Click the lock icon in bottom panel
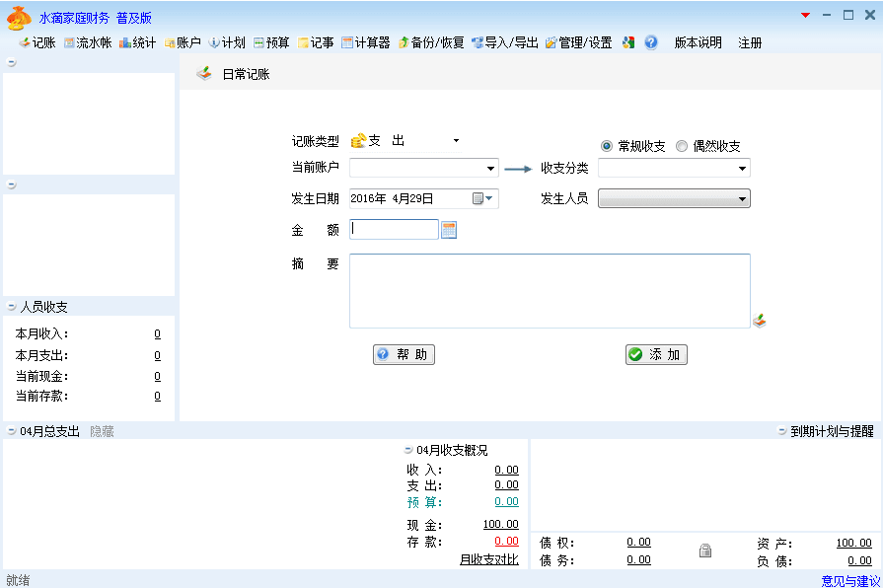This screenshot has height=588, width=883. 705,551
